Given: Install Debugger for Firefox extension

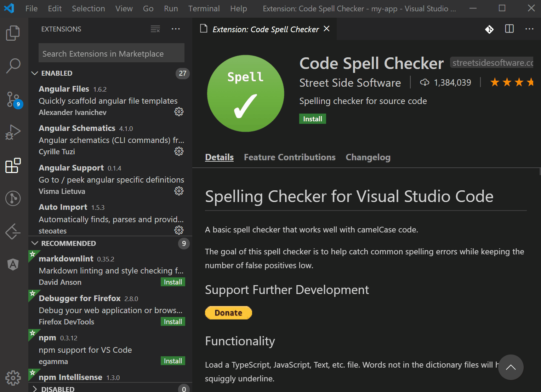Looking at the screenshot, I should [x=173, y=322].
